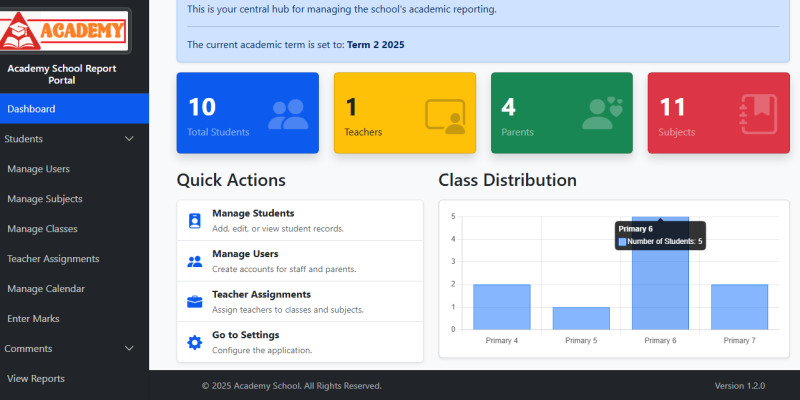This screenshot has height=400, width=800.
Task: Select the Primary 6 bar in chart
Action: coord(659,290)
